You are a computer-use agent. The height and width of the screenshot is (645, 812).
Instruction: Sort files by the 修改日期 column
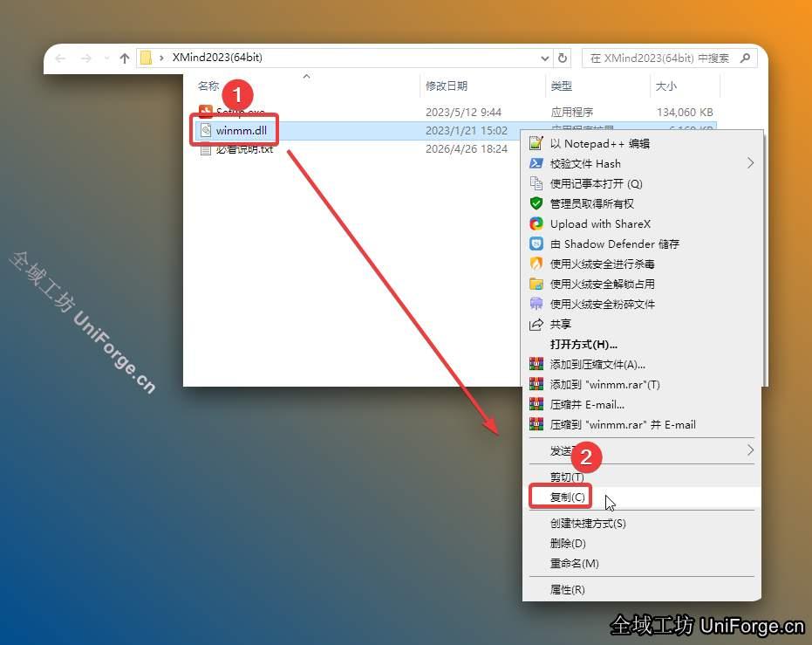447,86
